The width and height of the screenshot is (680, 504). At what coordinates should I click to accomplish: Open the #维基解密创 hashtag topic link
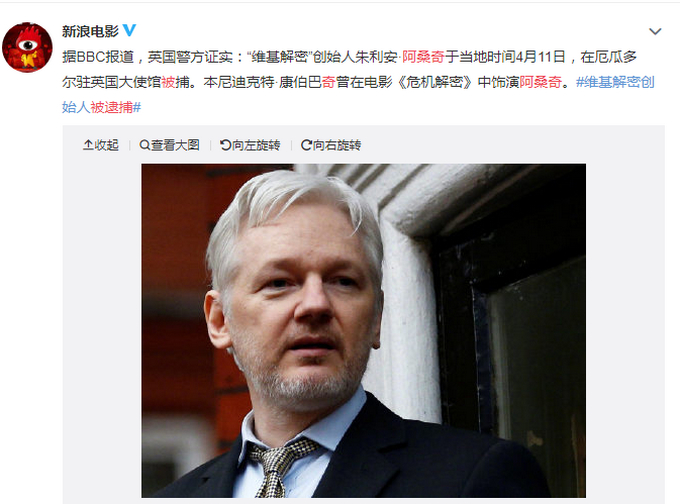[x=615, y=82]
